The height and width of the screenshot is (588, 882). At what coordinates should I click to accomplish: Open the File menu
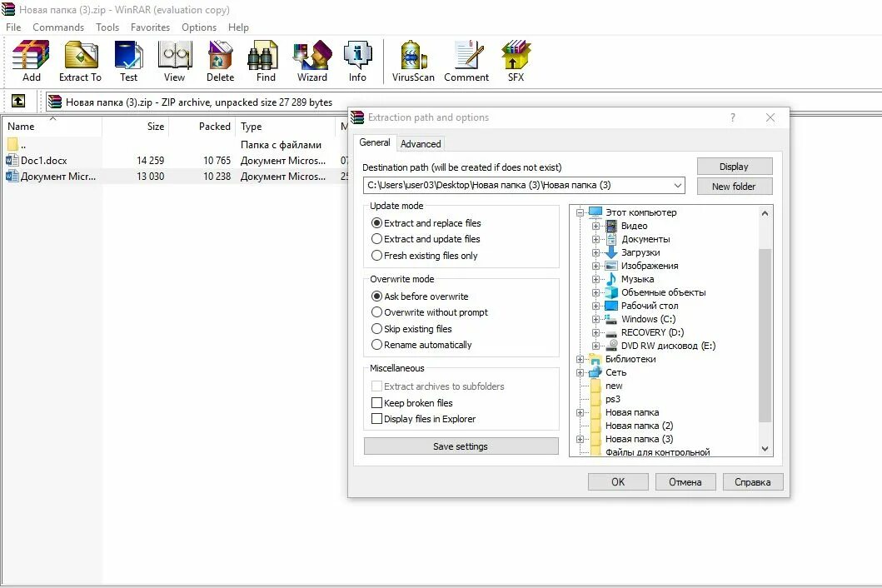coord(13,27)
